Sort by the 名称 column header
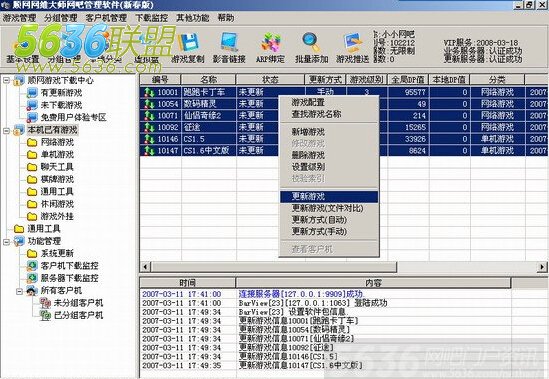 tap(209, 80)
